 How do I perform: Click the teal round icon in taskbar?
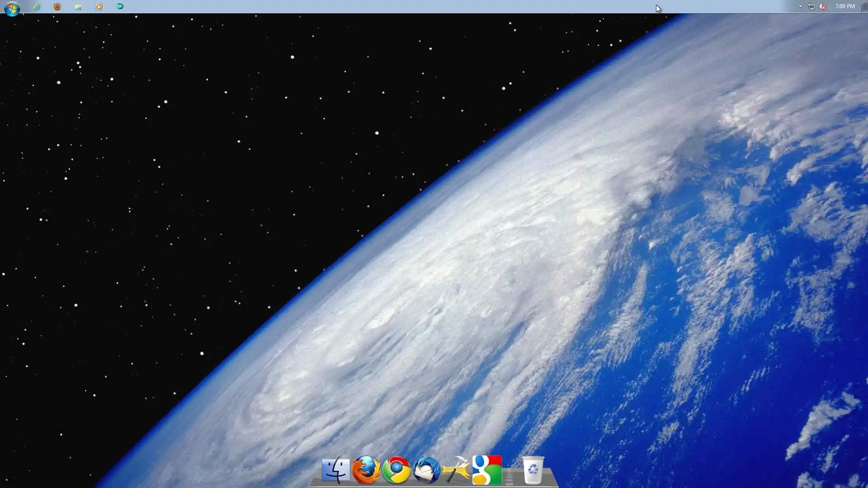[x=120, y=7]
